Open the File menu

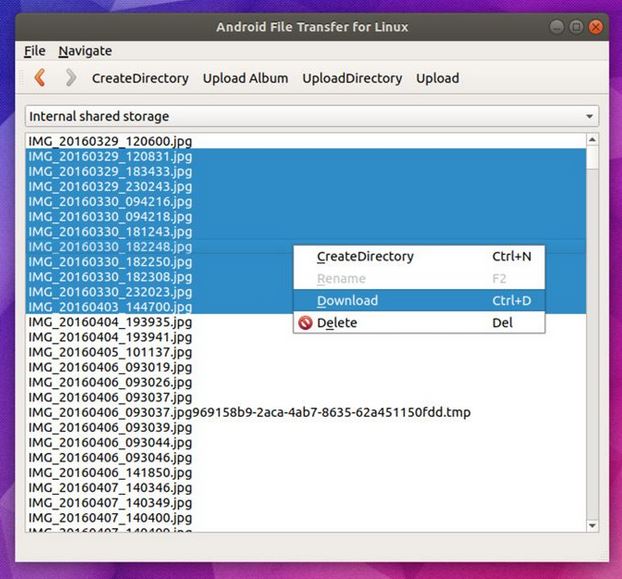[x=35, y=51]
